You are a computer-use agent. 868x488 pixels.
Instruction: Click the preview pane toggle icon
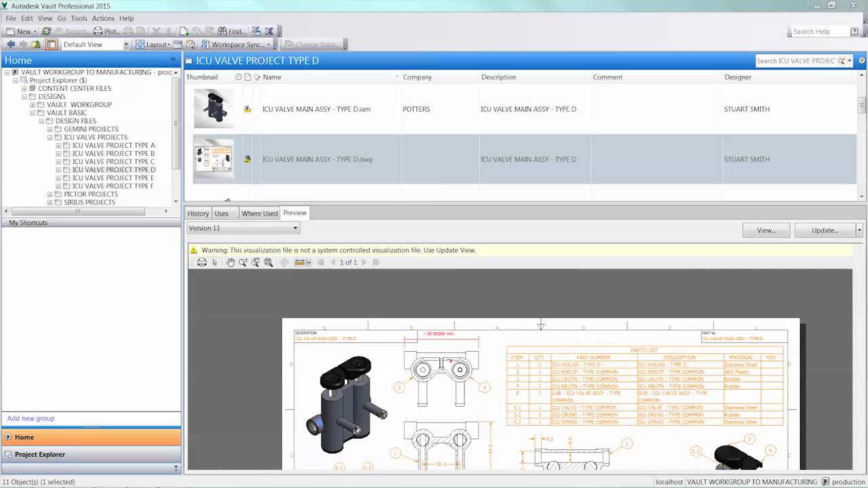178,45
